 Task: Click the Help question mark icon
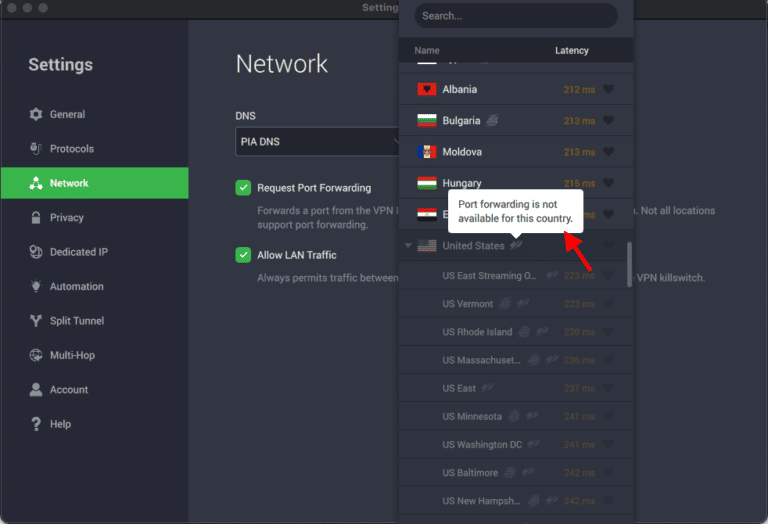[36, 424]
